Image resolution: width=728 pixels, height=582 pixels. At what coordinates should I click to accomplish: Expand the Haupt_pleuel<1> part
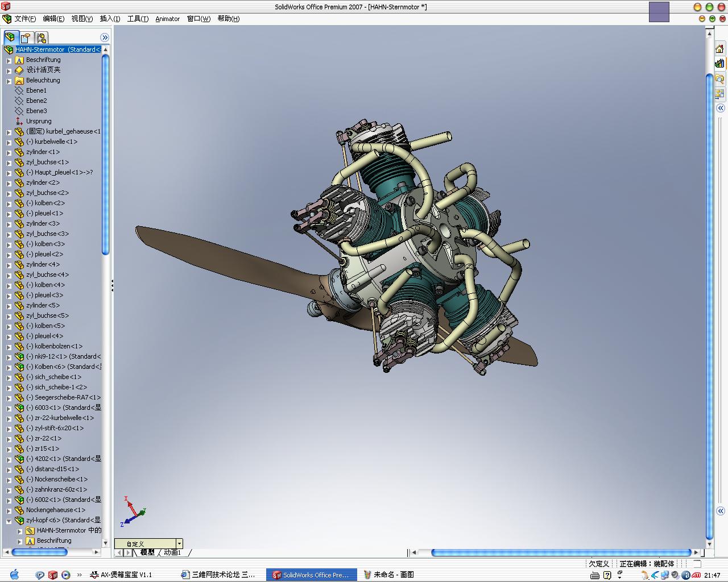point(9,173)
